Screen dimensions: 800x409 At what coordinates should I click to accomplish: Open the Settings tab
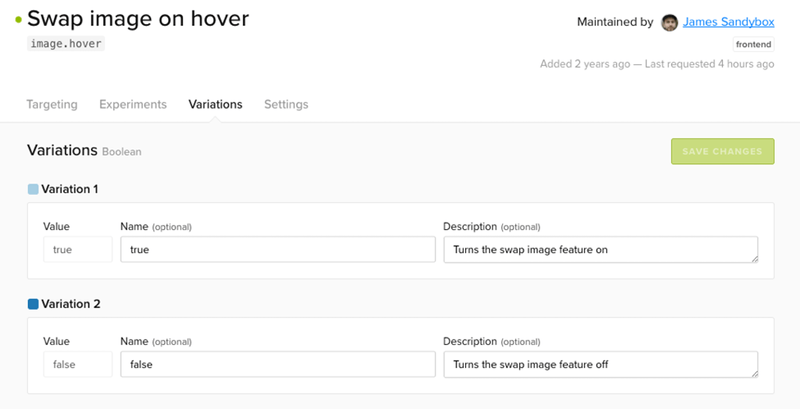click(286, 104)
